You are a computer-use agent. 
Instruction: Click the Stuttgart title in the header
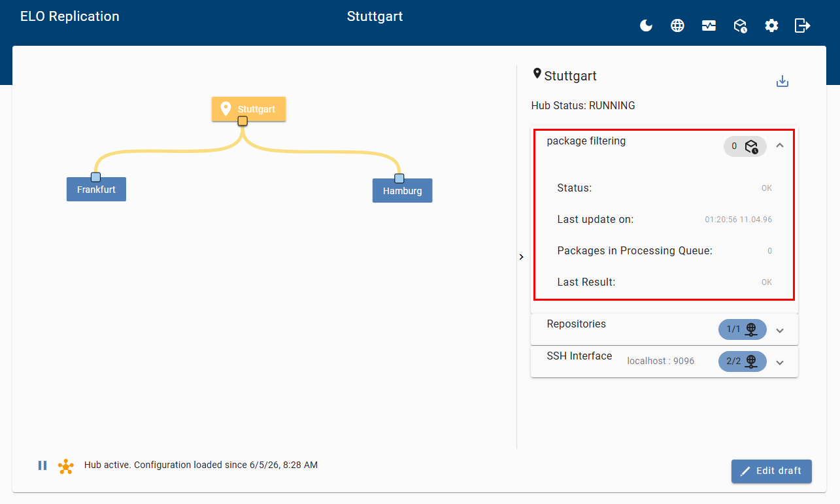pyautogui.click(x=375, y=16)
